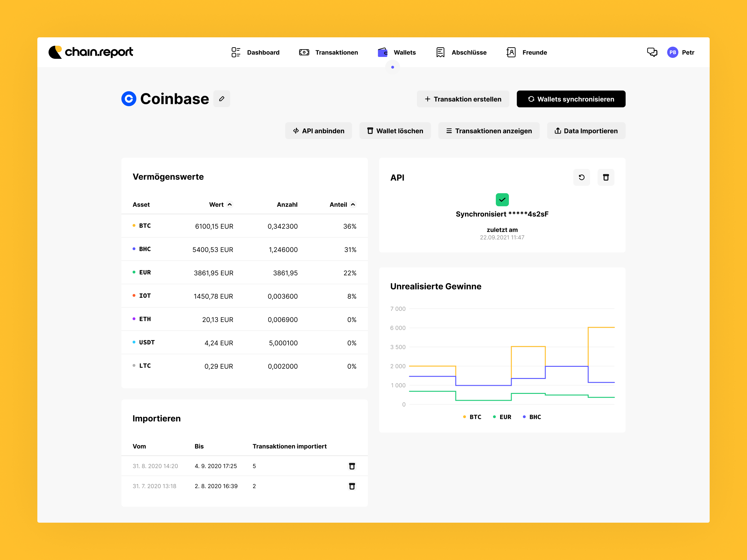Switch to the Abschlüsse section

(x=461, y=52)
